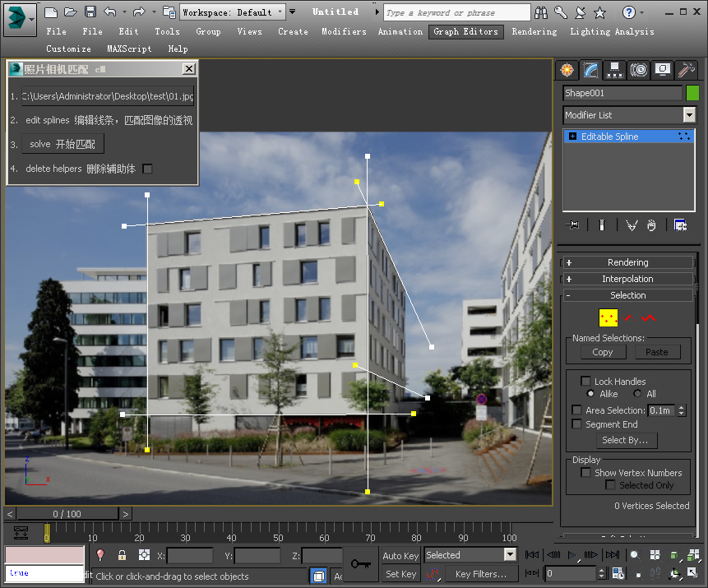The width and height of the screenshot is (708, 588).
Task: Enable the Lock Handles checkbox
Action: pos(585,382)
